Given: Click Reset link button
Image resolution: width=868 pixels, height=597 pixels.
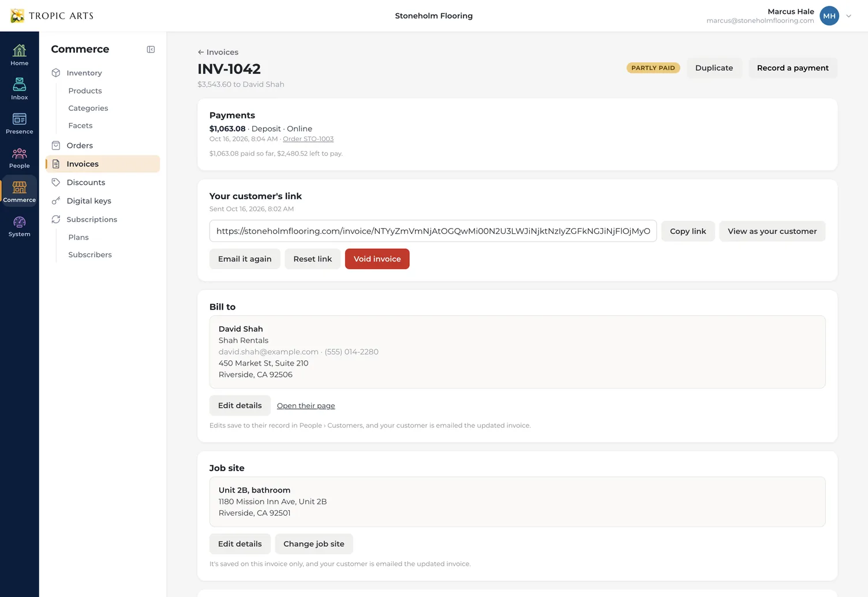Looking at the screenshot, I should click(x=312, y=259).
